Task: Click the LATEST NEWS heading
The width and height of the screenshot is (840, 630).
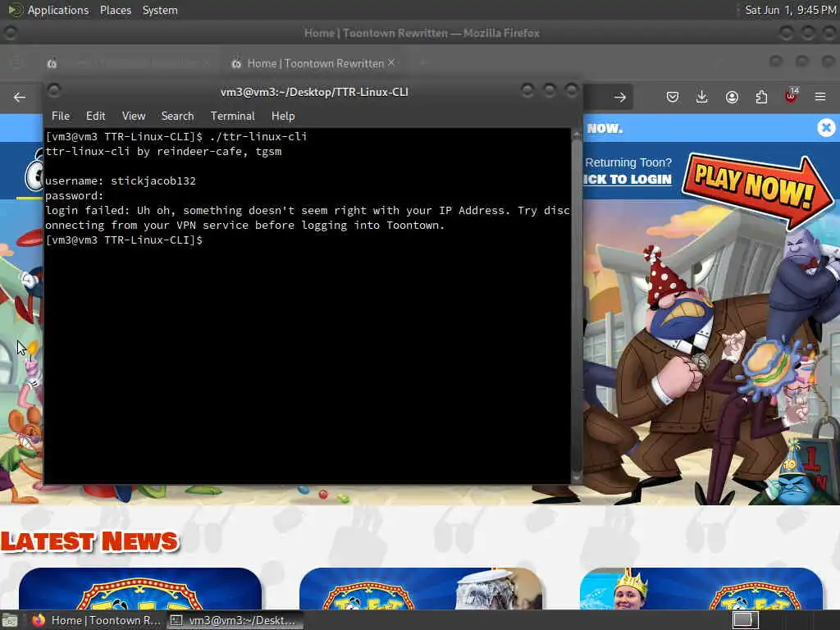Action: [89, 541]
